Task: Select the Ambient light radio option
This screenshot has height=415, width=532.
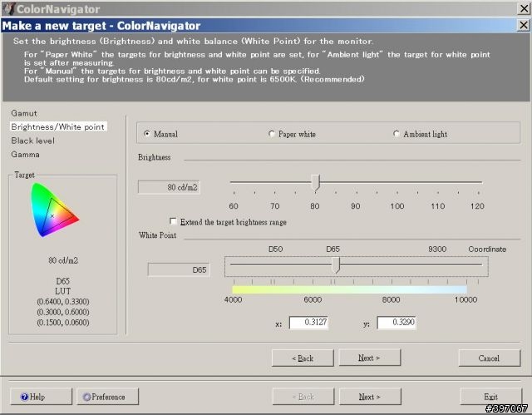Action: tap(396, 134)
